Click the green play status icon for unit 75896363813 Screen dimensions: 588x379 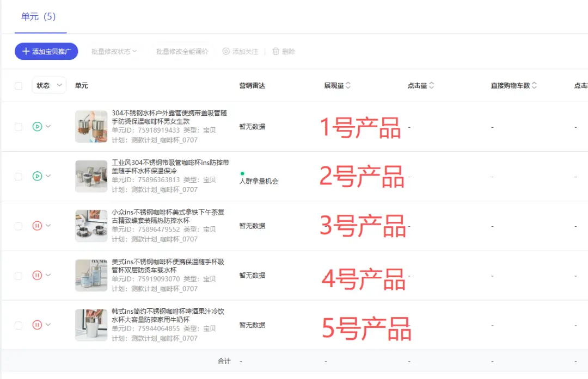37,176
